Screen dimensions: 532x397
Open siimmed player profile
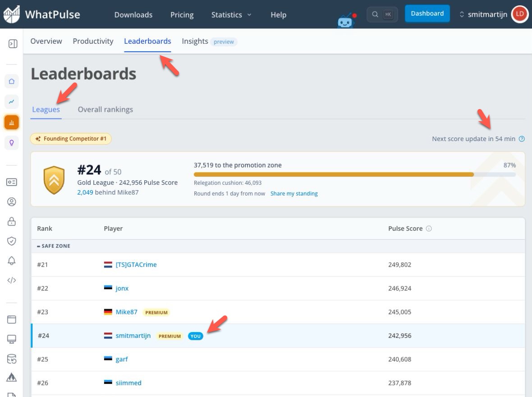(128, 383)
